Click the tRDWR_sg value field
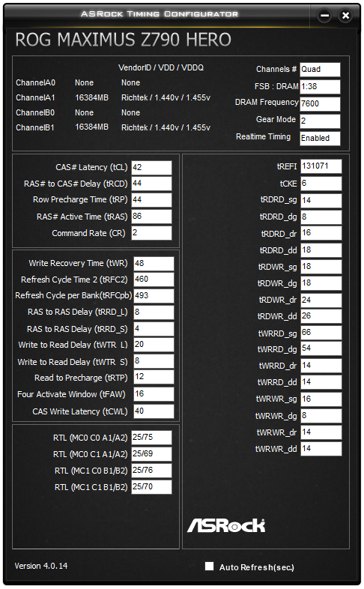The height and width of the screenshot is (589, 364). [x=321, y=267]
